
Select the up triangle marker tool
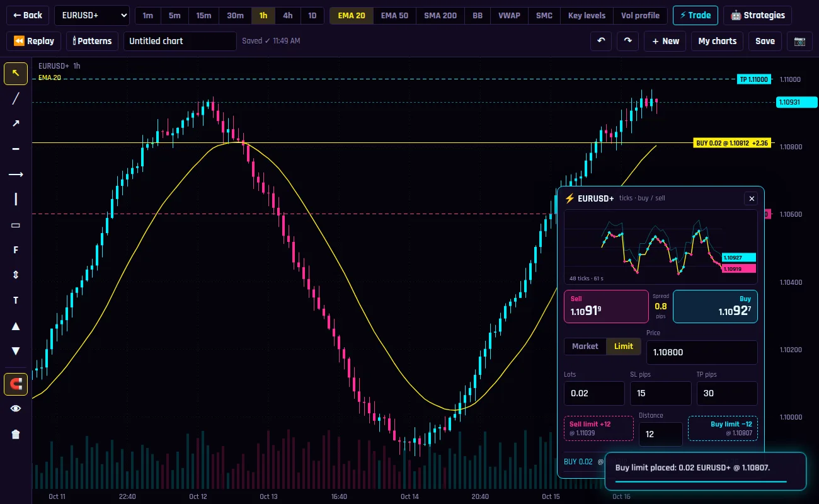coord(16,326)
